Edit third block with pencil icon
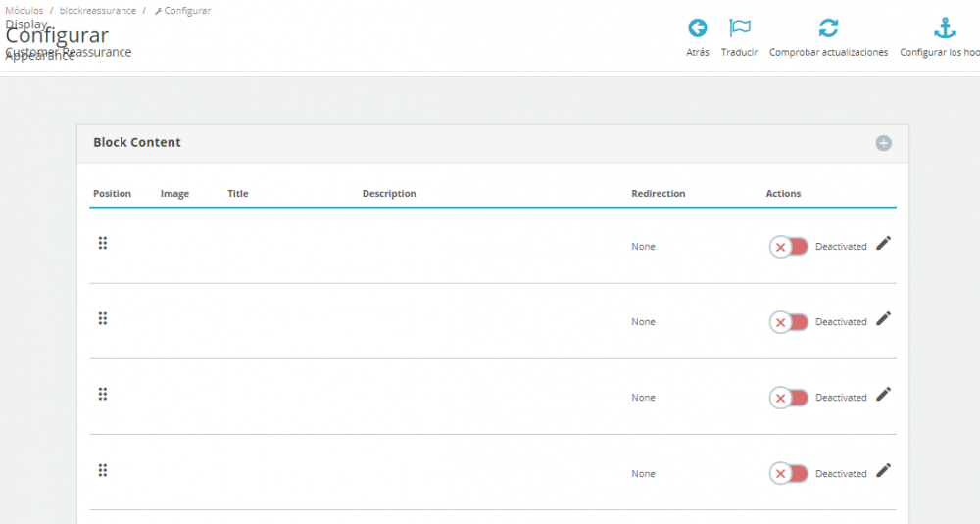 point(883,394)
